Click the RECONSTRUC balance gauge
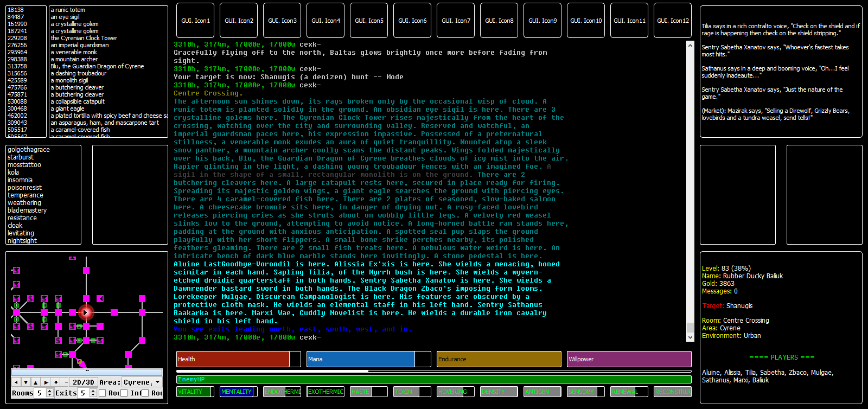Viewport: 868px width, 409px height. 673,392
